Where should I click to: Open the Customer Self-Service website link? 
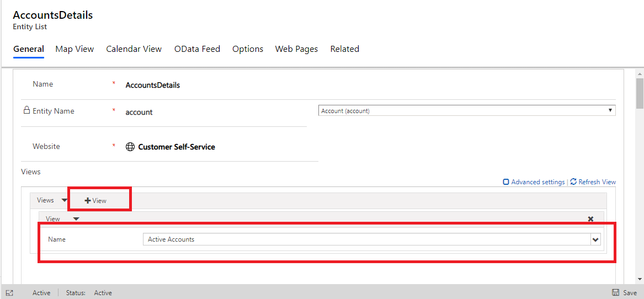tap(177, 147)
